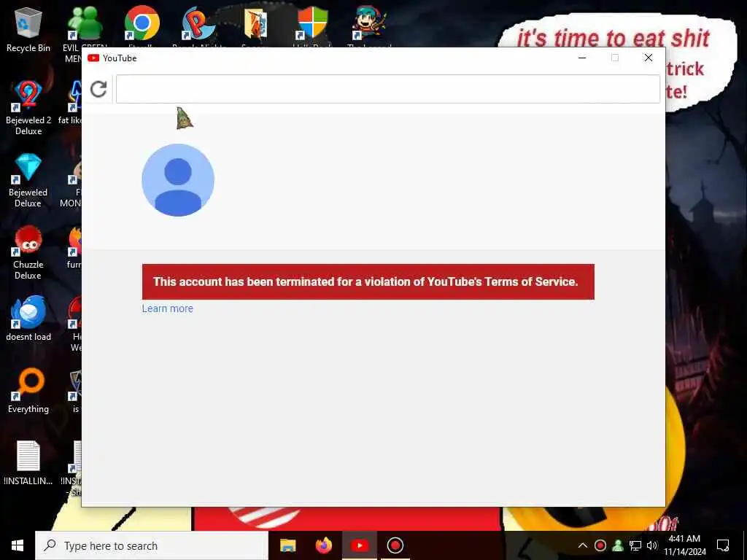Select the default blue profile avatar
The height and width of the screenshot is (560, 747).
178,180
